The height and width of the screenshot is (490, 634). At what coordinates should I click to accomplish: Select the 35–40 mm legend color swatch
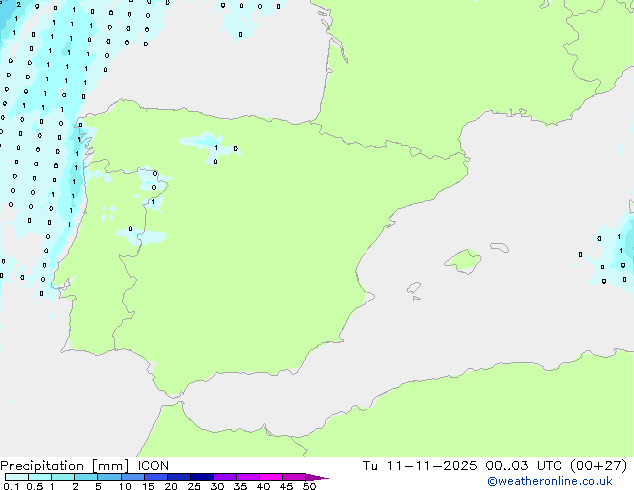click(248, 477)
